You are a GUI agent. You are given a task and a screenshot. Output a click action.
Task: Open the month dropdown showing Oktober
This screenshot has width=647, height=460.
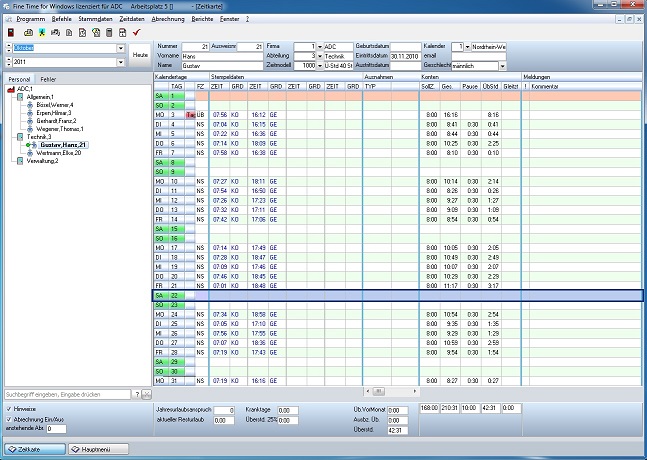click(x=120, y=48)
